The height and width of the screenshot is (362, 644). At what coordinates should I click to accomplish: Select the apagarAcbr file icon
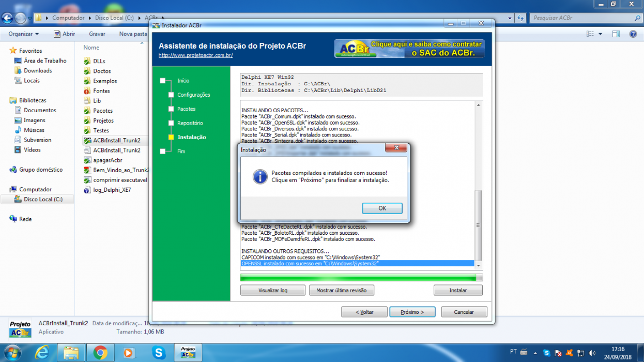pyautogui.click(x=87, y=160)
